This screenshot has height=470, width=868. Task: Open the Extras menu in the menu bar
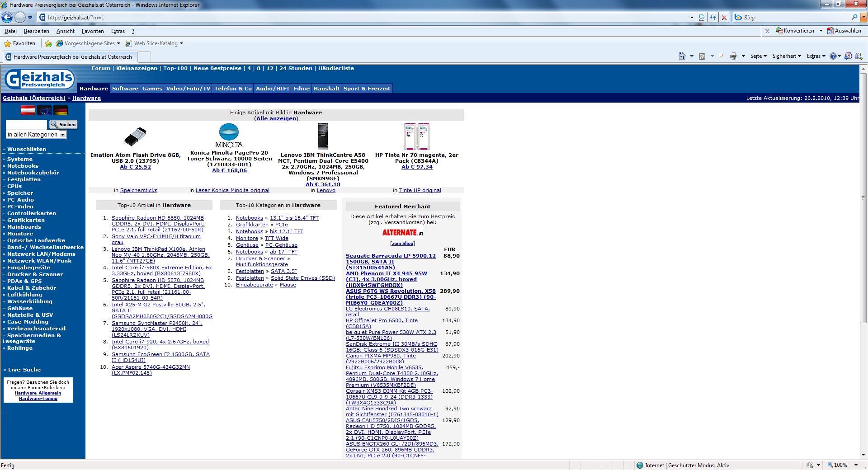coord(118,31)
